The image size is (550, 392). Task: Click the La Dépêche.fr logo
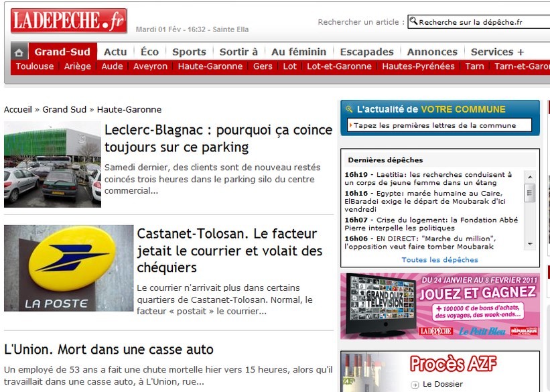tap(68, 21)
